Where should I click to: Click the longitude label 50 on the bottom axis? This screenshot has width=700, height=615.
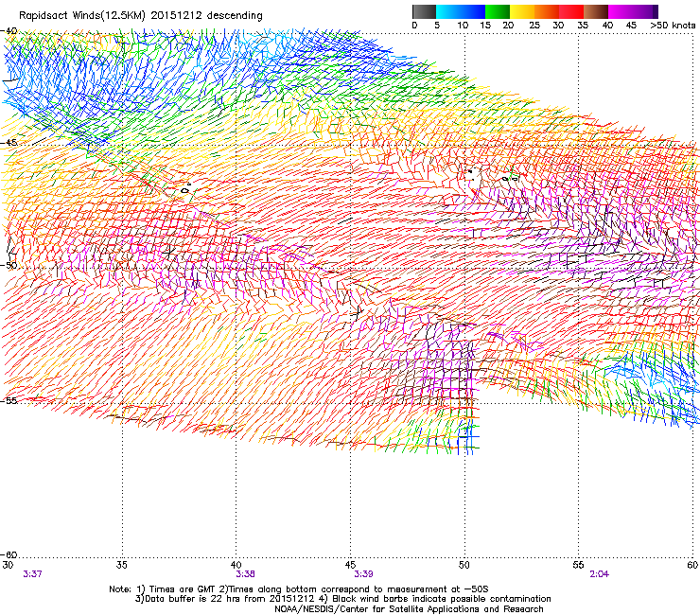(x=464, y=565)
